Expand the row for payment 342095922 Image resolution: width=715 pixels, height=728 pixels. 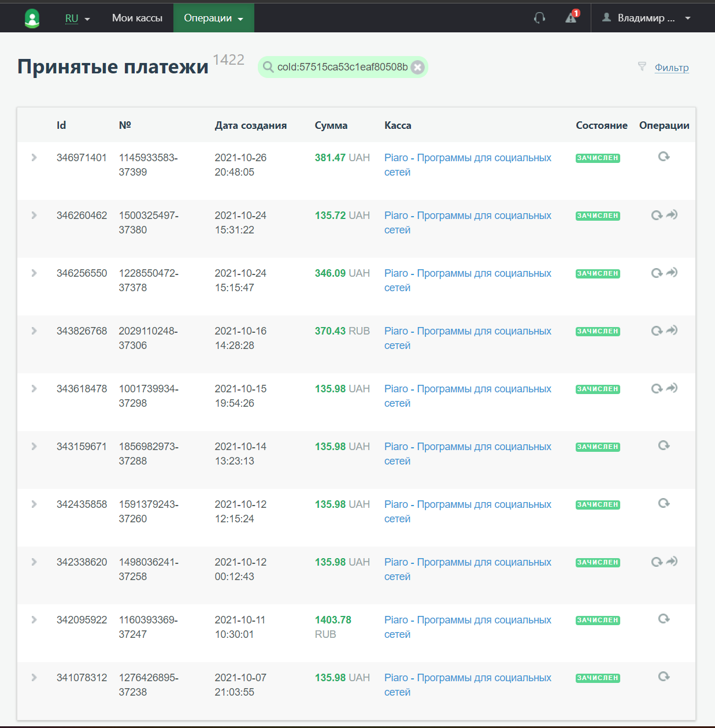tap(34, 620)
